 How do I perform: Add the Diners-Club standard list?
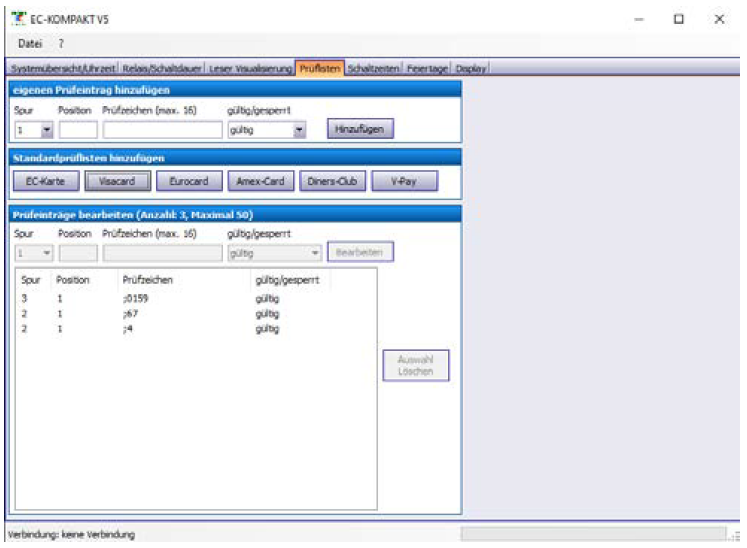(333, 181)
